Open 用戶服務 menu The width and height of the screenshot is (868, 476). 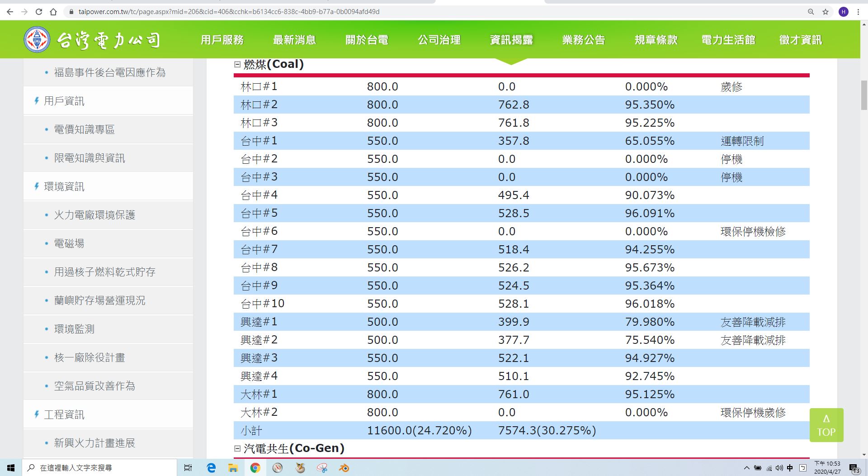point(222,40)
